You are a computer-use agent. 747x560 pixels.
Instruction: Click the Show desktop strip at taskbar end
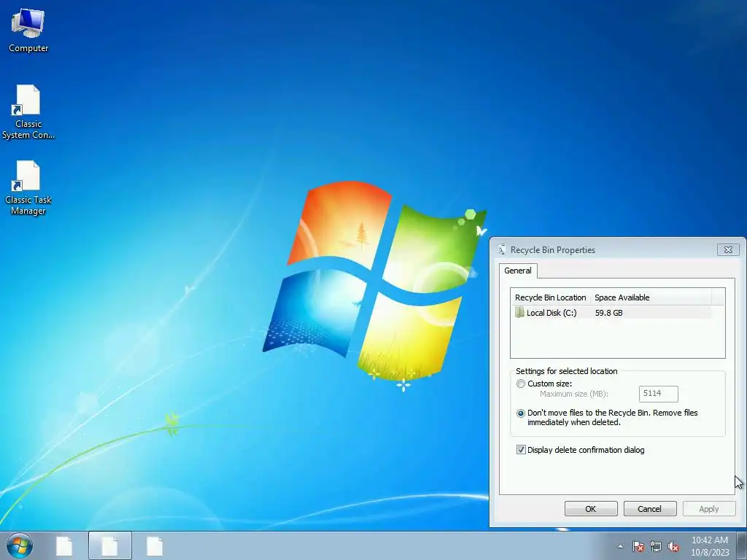click(x=742, y=545)
